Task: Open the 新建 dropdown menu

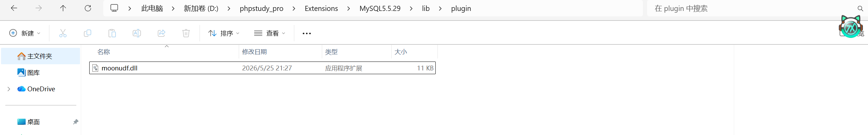Action: coord(25,33)
